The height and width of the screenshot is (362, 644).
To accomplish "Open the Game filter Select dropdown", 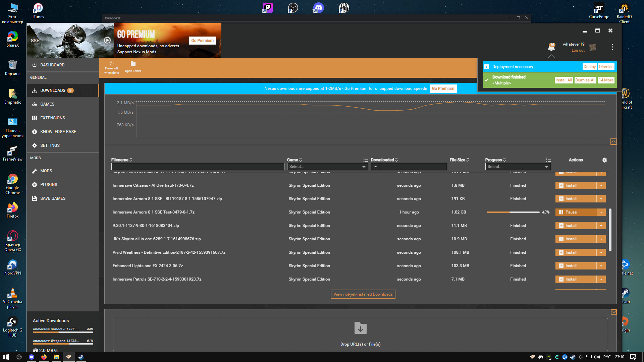I will 327,167.
